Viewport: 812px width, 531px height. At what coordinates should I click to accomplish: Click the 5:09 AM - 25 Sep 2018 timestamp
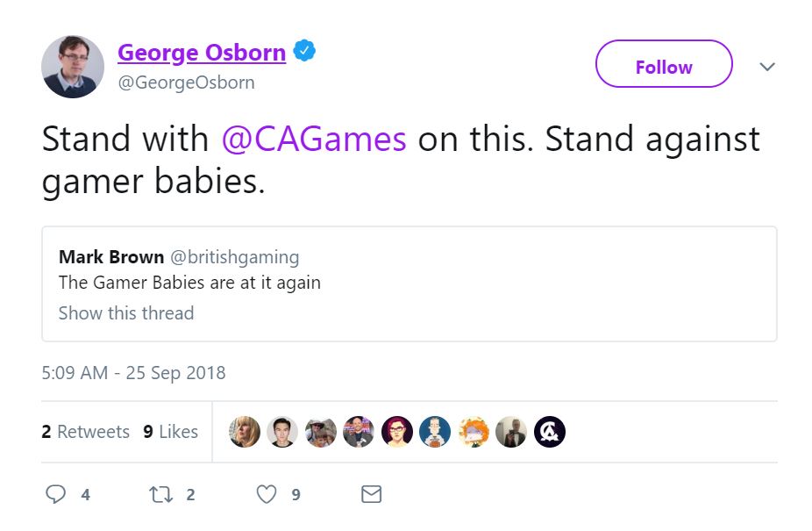(133, 372)
